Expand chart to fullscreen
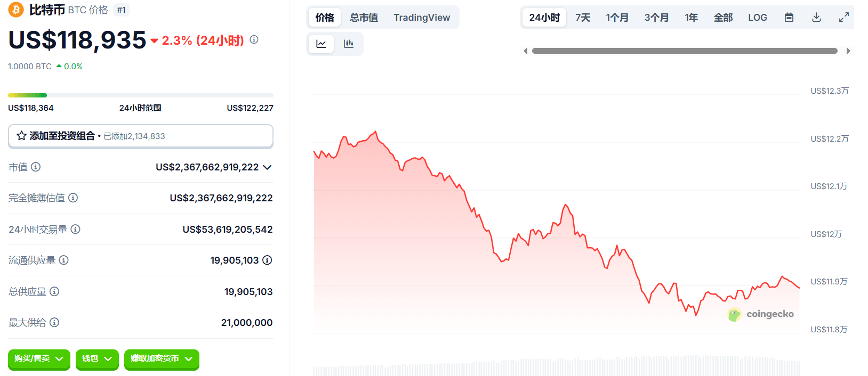 844,18
